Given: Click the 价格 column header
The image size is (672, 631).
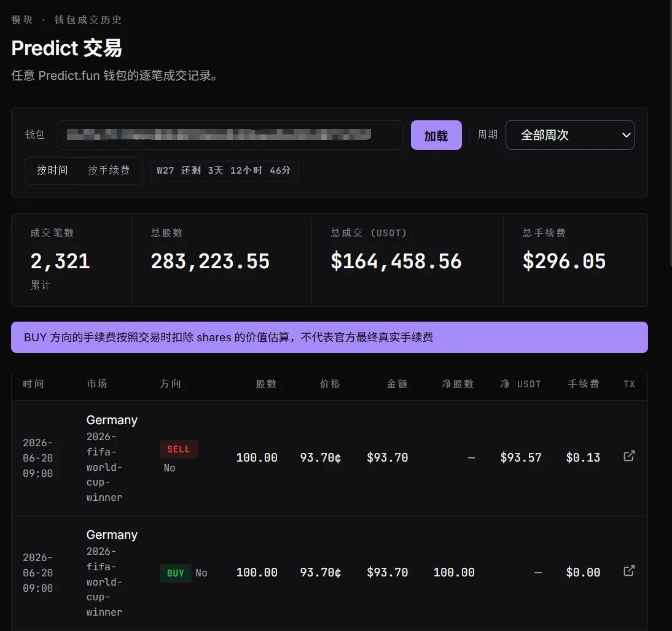Looking at the screenshot, I should pyautogui.click(x=330, y=384).
